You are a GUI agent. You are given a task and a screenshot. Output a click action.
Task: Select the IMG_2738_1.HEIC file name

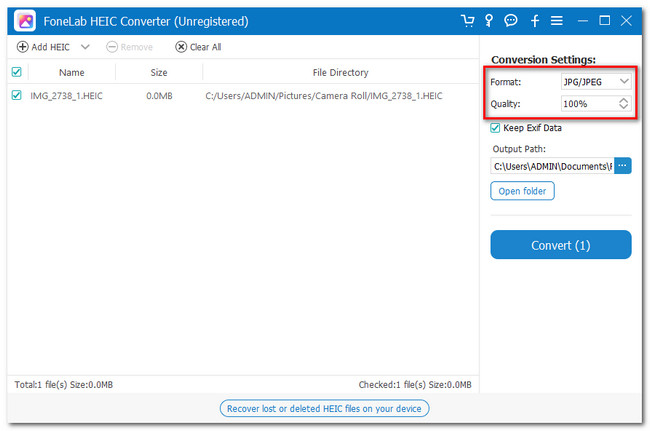[x=66, y=96]
